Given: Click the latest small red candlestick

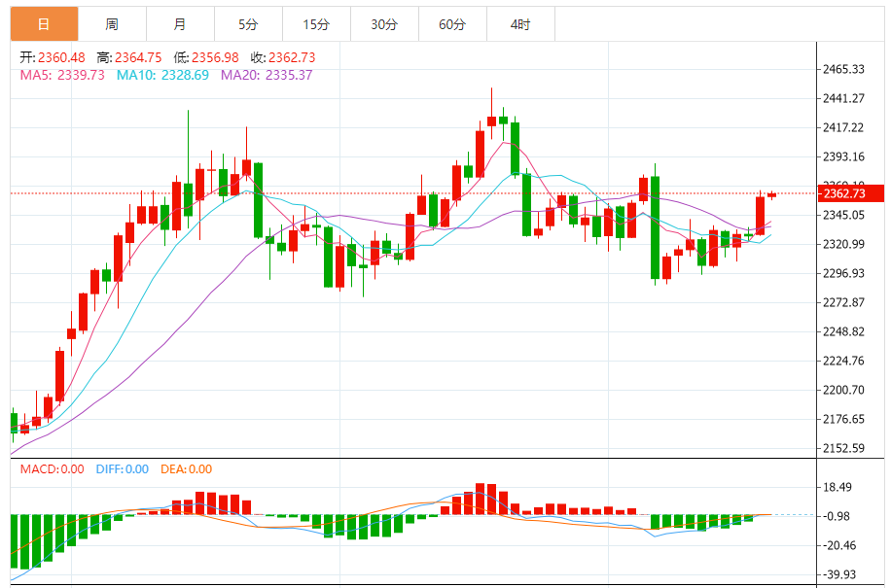Looking at the screenshot, I should coord(771,195).
